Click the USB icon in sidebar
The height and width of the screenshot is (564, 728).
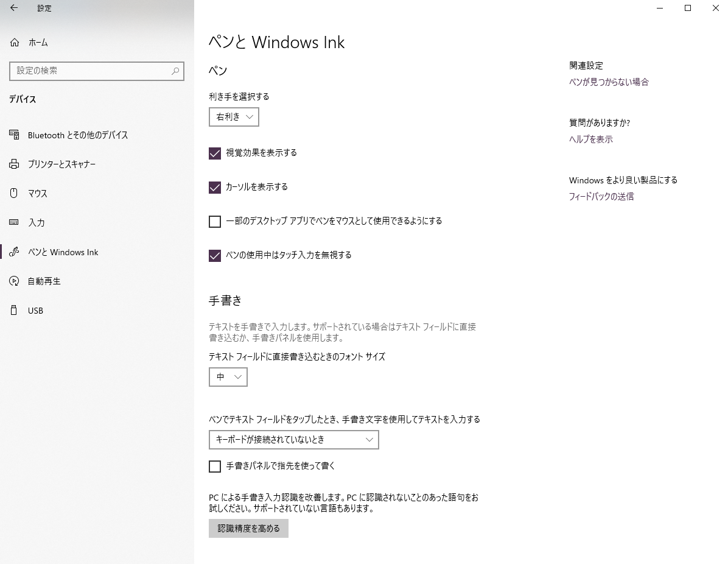coord(14,311)
